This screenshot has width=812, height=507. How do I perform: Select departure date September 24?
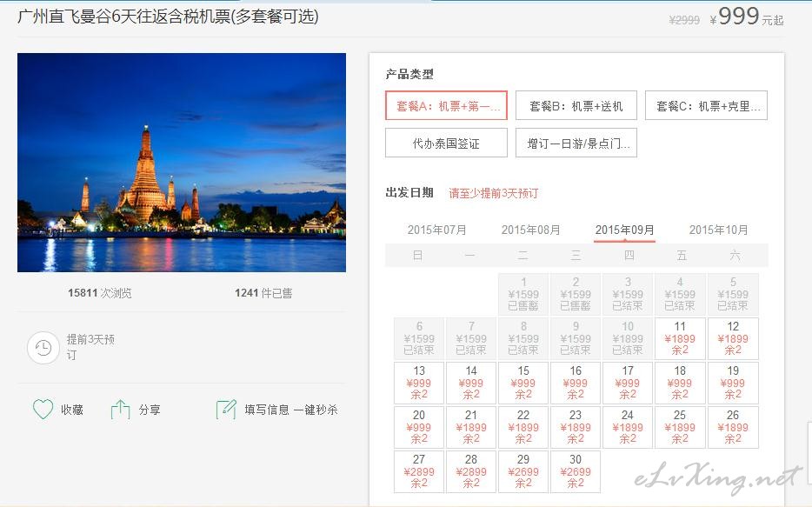[x=628, y=427]
